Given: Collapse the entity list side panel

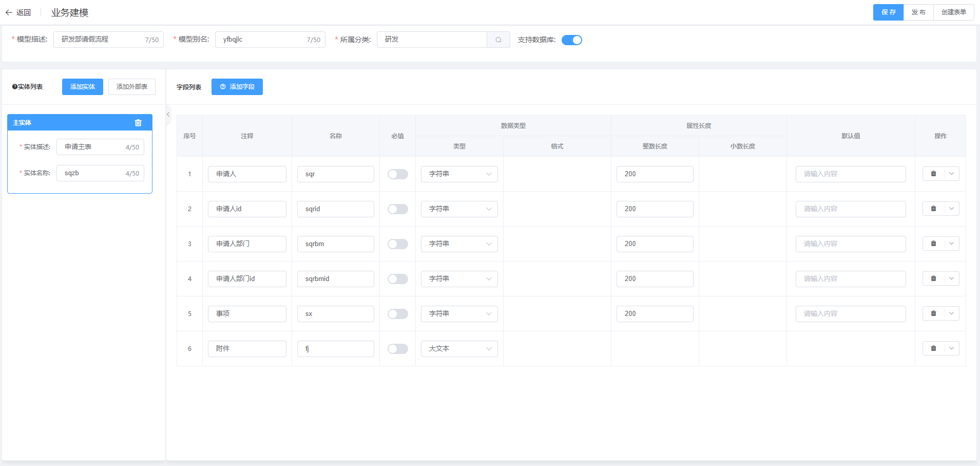Looking at the screenshot, I should 168,115.
